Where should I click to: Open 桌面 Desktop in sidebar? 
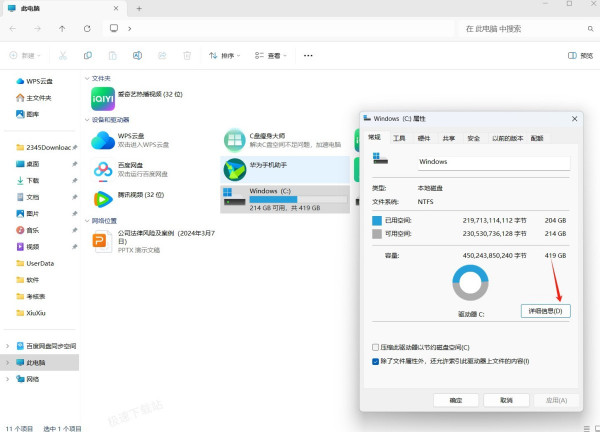[x=28, y=164]
